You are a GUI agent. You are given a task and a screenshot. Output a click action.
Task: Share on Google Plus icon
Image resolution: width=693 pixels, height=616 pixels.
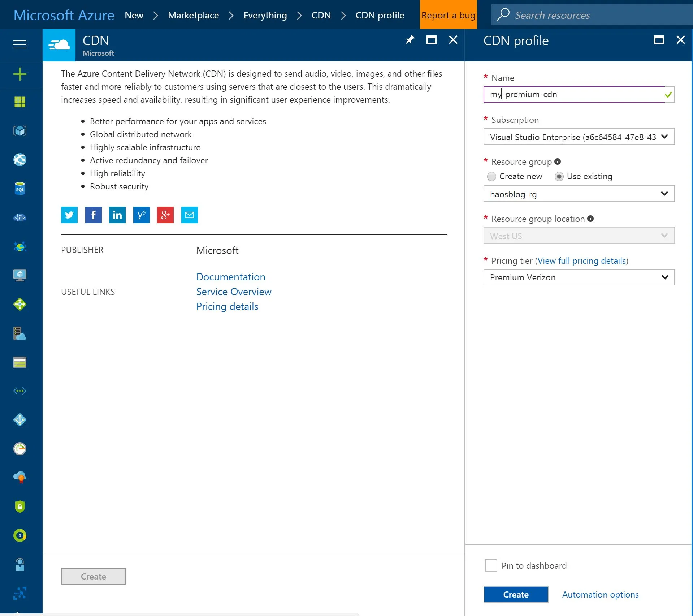[x=165, y=215]
